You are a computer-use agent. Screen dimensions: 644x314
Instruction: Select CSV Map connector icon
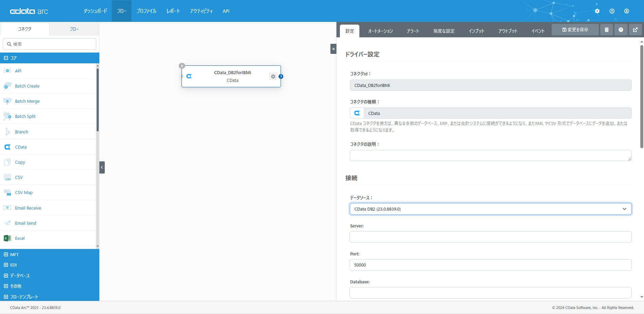pyautogui.click(x=7, y=192)
